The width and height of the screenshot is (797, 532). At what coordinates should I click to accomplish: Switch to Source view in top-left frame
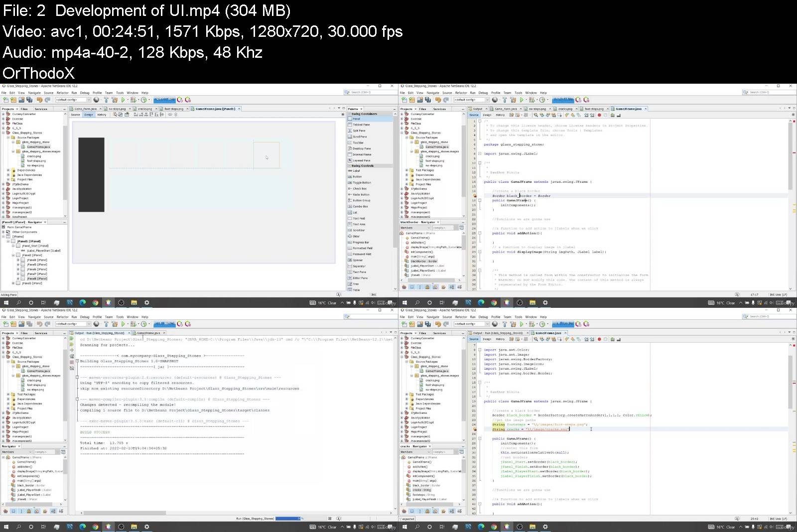coord(76,115)
